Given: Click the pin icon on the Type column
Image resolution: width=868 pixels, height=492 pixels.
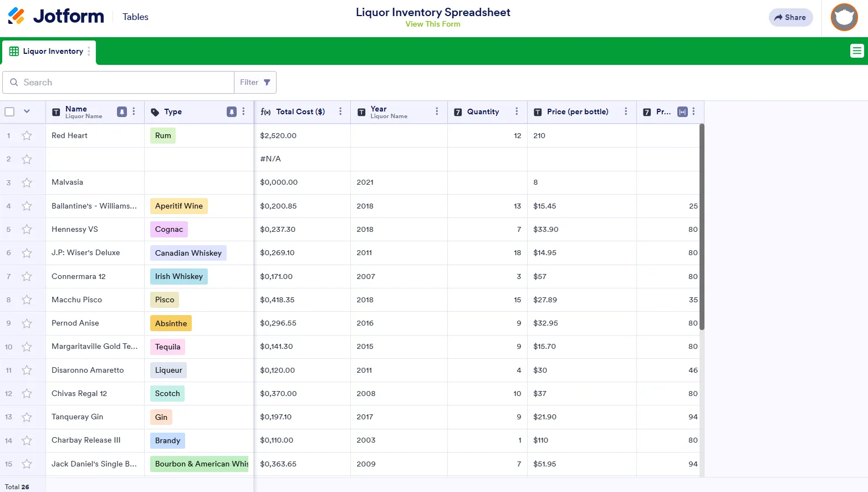Looking at the screenshot, I should 232,111.
